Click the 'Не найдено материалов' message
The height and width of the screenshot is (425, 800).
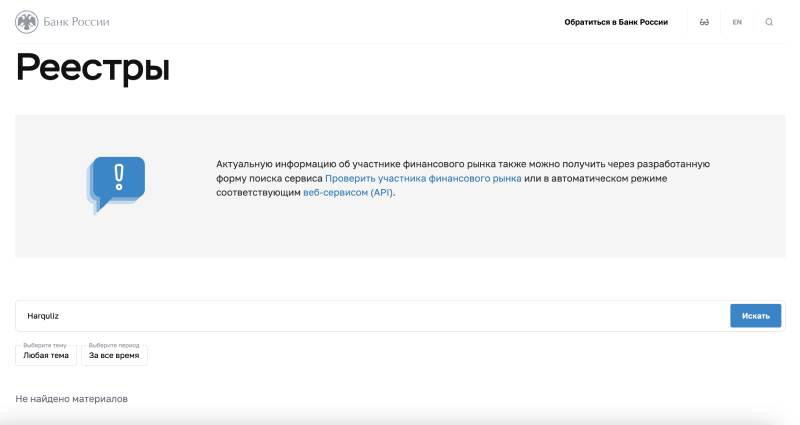(x=72, y=399)
